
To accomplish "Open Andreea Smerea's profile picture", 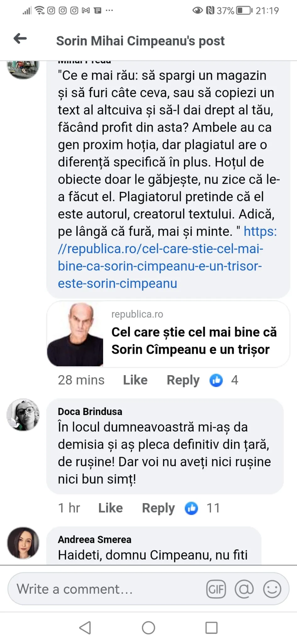I will 23,543.
